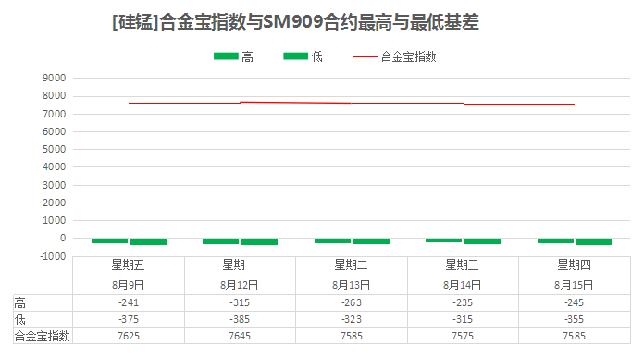Select the 高 row label in table
This screenshot has height=357, width=644.
pyautogui.click(x=19, y=302)
